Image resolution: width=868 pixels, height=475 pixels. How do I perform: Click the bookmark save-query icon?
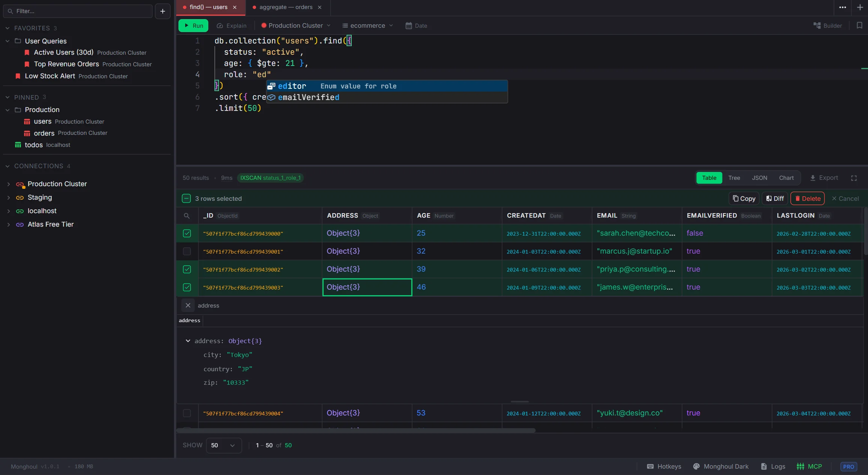point(859,25)
